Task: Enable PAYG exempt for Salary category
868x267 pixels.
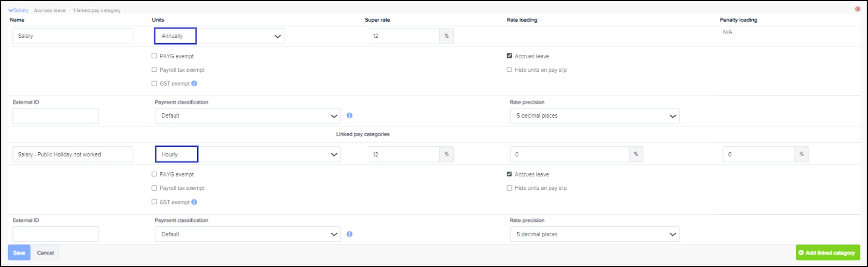Action: pyautogui.click(x=155, y=56)
